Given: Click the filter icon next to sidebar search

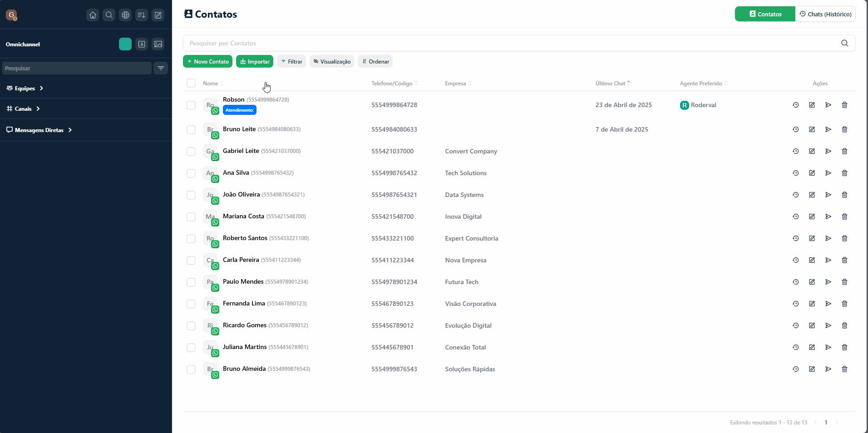Looking at the screenshot, I should point(161,68).
